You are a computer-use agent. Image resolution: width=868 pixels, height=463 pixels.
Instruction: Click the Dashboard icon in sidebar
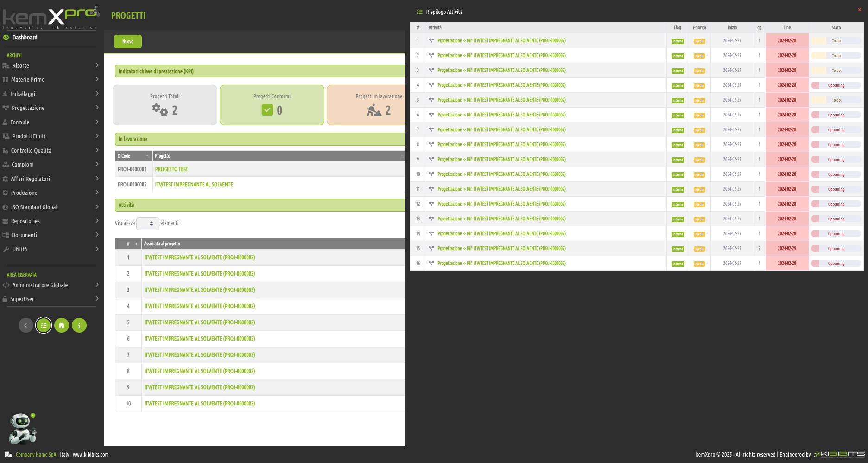point(6,38)
